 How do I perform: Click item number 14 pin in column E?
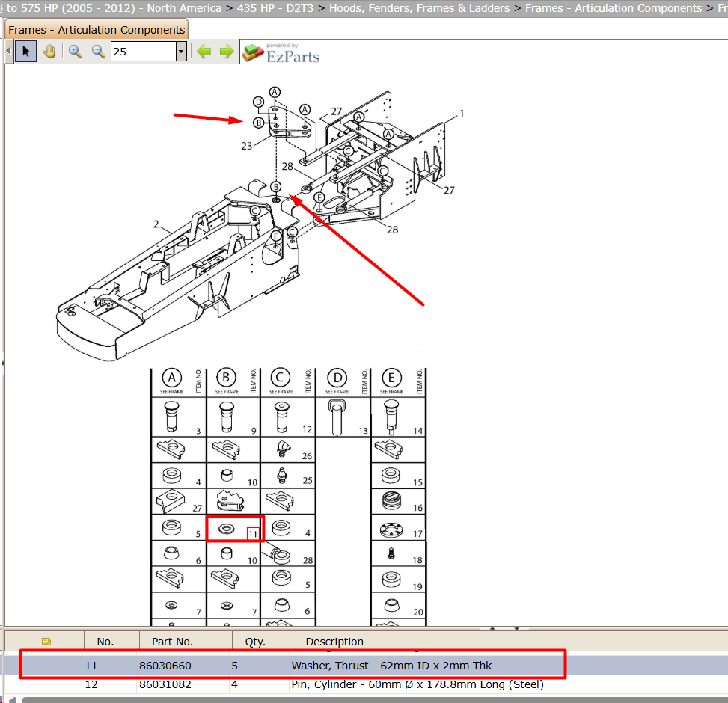392,417
